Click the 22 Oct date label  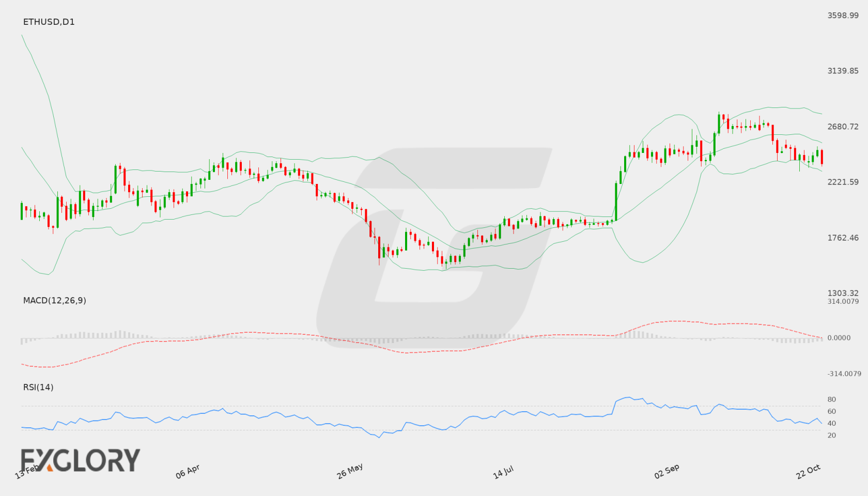(x=809, y=471)
